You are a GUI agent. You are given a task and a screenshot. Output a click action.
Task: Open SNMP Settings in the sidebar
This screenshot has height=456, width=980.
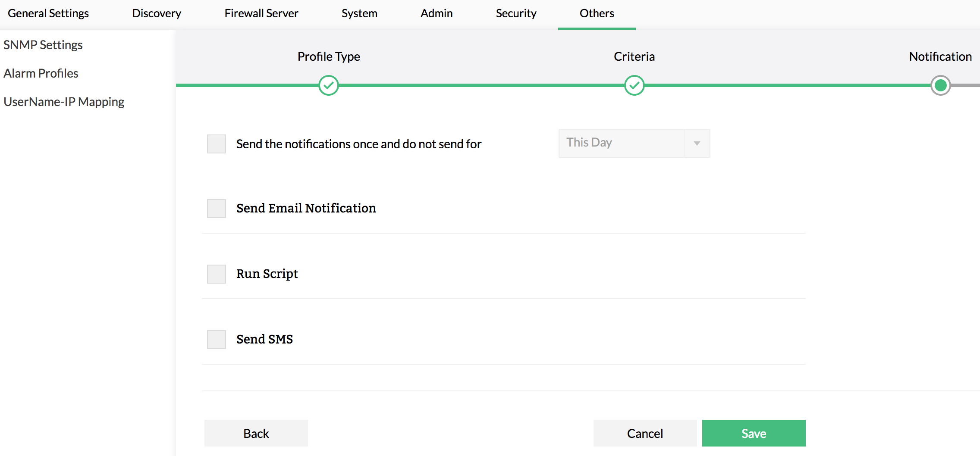click(x=43, y=45)
